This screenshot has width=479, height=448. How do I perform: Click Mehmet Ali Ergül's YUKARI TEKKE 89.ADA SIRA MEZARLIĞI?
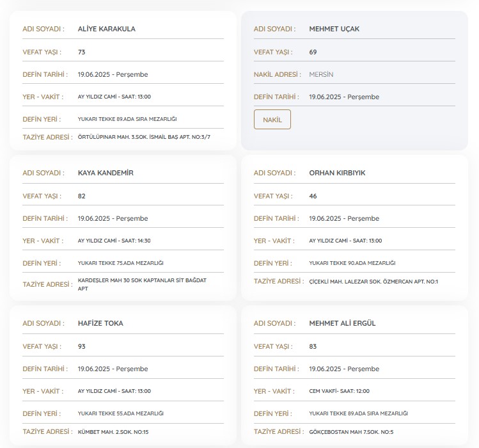pyautogui.click(x=359, y=413)
